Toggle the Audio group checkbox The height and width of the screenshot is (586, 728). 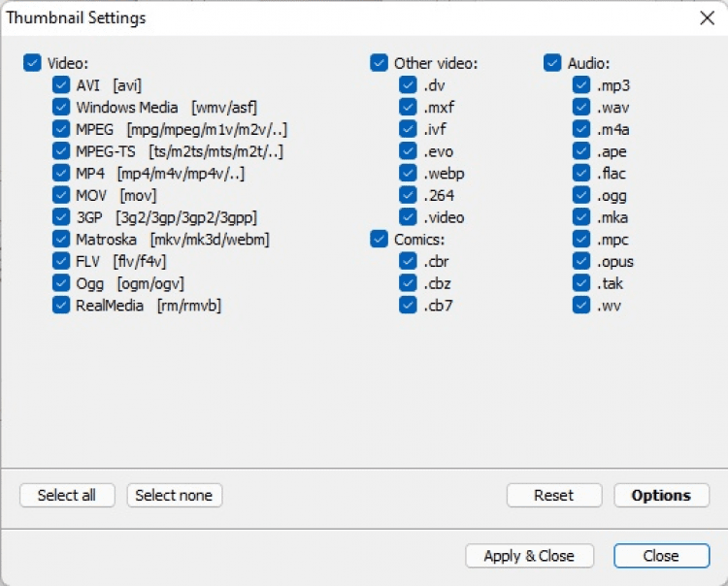(x=552, y=64)
